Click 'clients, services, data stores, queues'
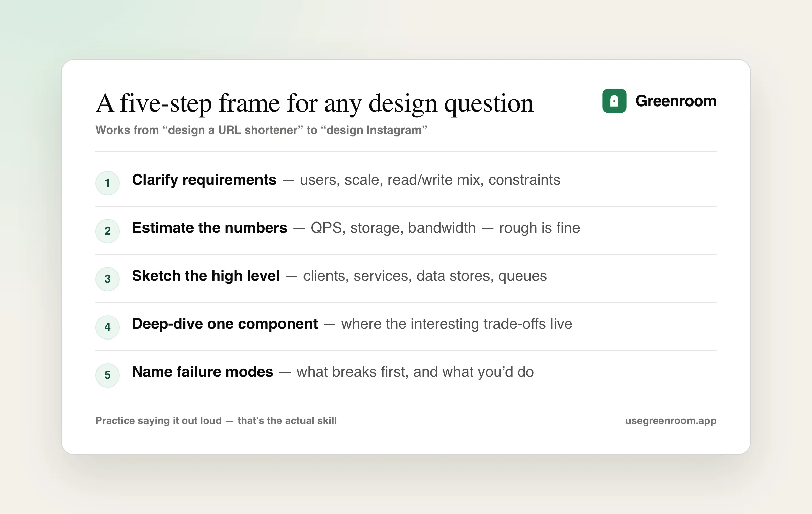Image resolution: width=812 pixels, height=514 pixels. 425,276
